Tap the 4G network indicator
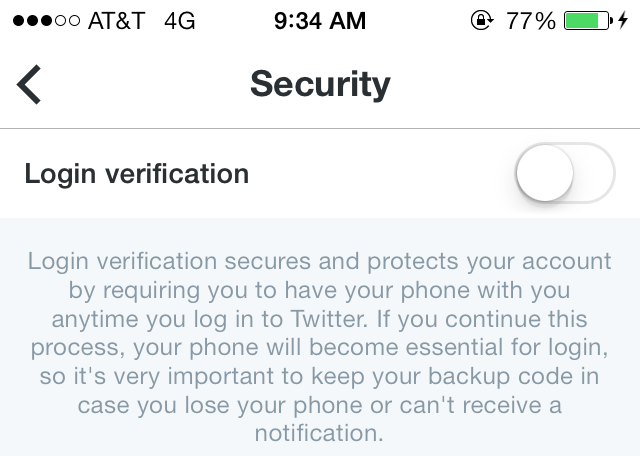640x456 pixels. [180, 21]
